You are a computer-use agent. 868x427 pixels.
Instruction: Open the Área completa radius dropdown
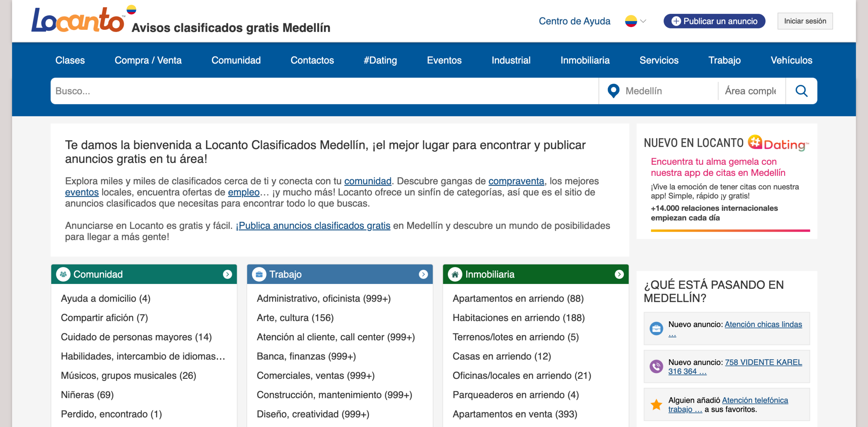pyautogui.click(x=751, y=91)
